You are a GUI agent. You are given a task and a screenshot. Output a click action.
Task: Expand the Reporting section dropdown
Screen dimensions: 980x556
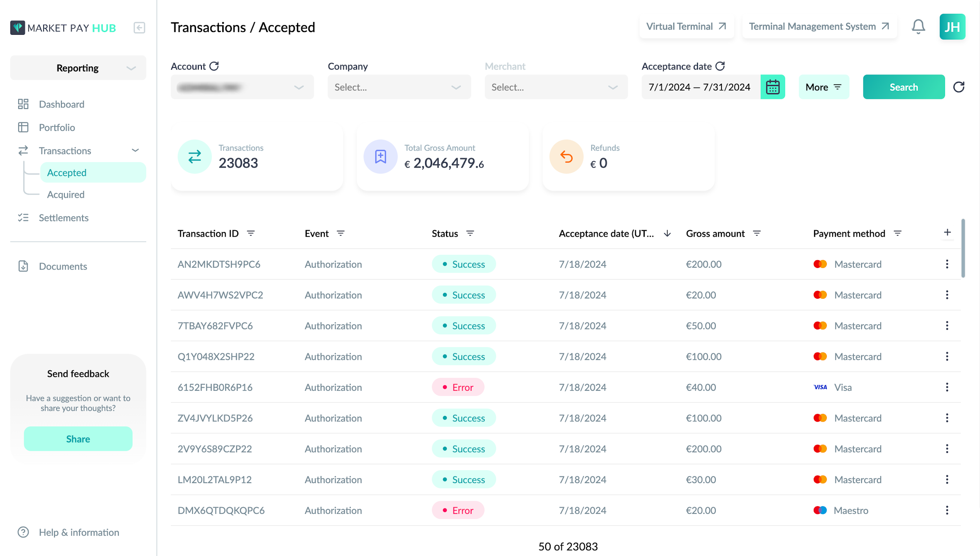tap(78, 68)
